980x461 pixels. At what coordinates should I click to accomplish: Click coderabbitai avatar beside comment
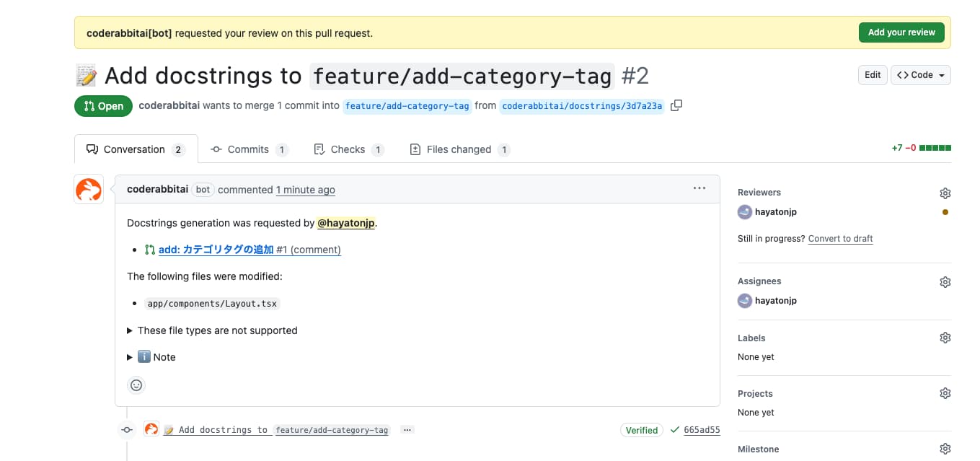(89, 190)
